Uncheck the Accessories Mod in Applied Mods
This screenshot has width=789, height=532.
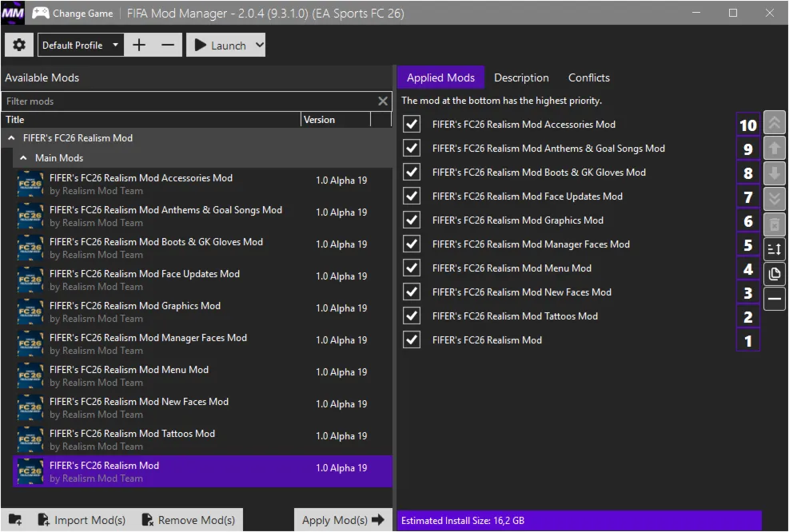[x=412, y=124]
